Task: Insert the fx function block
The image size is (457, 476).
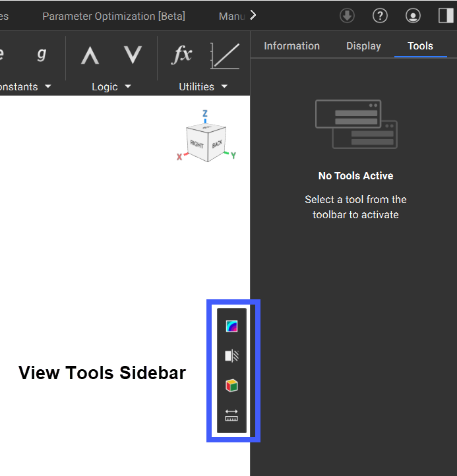Action: click(181, 55)
